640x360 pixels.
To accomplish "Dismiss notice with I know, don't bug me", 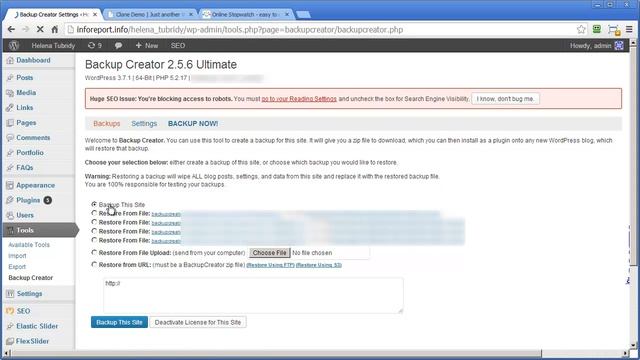I will [505, 99].
